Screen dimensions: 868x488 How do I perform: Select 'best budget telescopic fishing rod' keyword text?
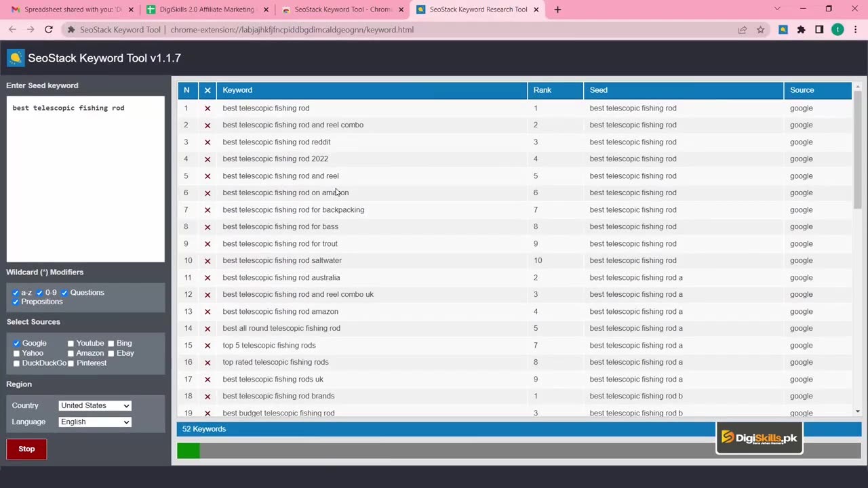279,413
